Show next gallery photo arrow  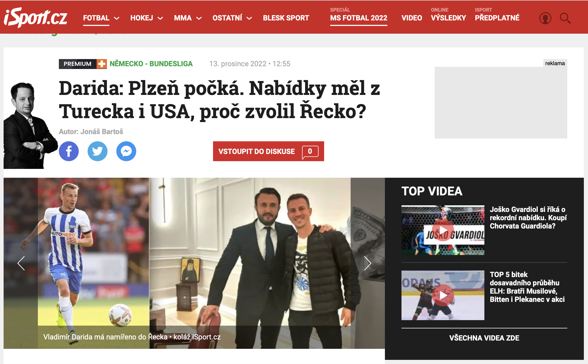367,263
